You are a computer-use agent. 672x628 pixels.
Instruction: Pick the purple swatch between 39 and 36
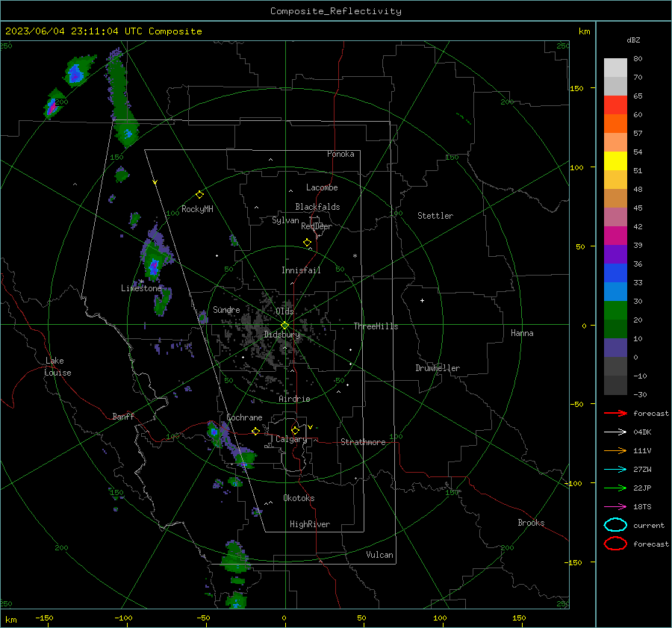(615, 254)
